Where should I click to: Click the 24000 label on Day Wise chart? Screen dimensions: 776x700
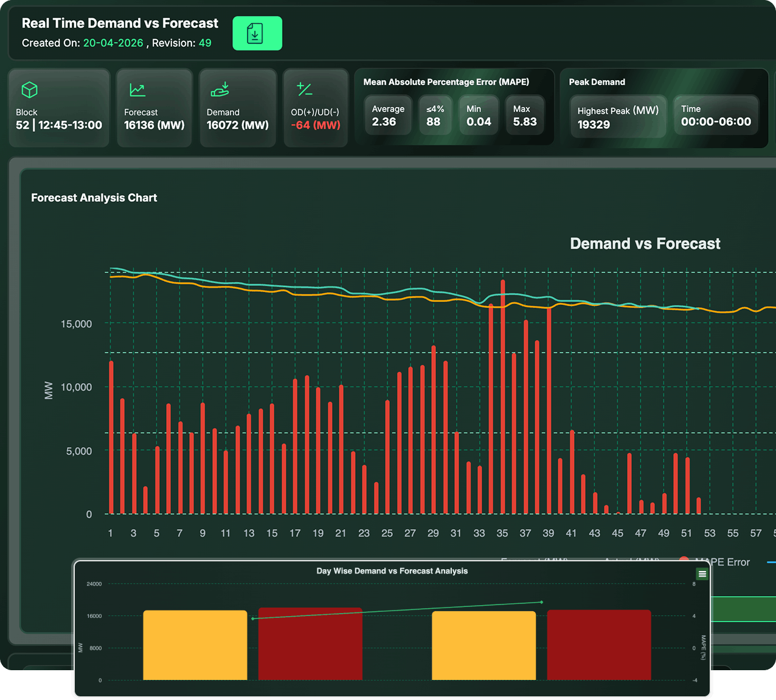(94, 584)
